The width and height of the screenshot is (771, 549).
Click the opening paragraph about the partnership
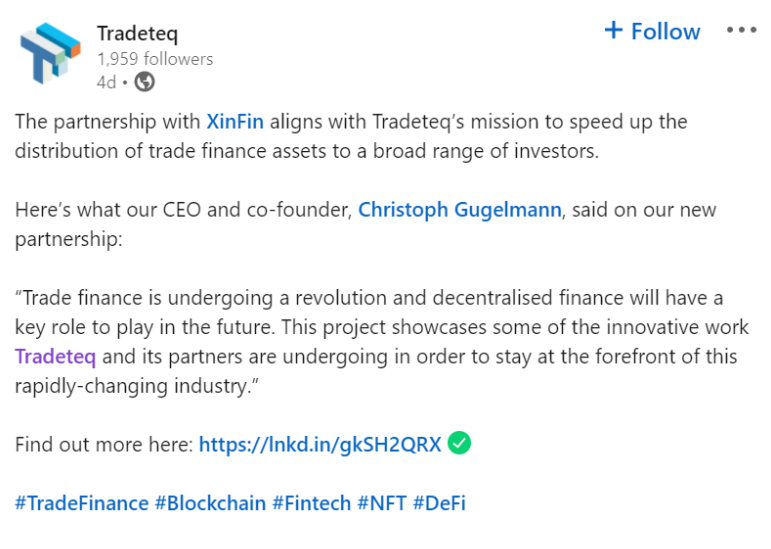click(350, 136)
